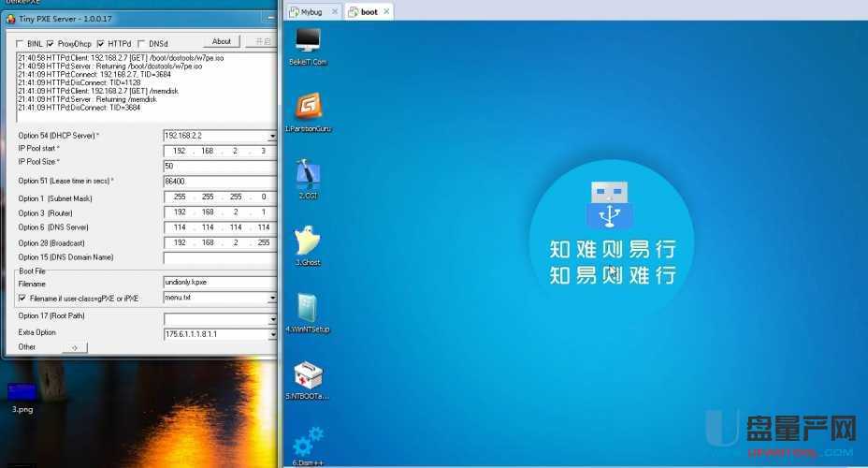
Task: Select the 3.png file on the desktop
Action: 21,394
